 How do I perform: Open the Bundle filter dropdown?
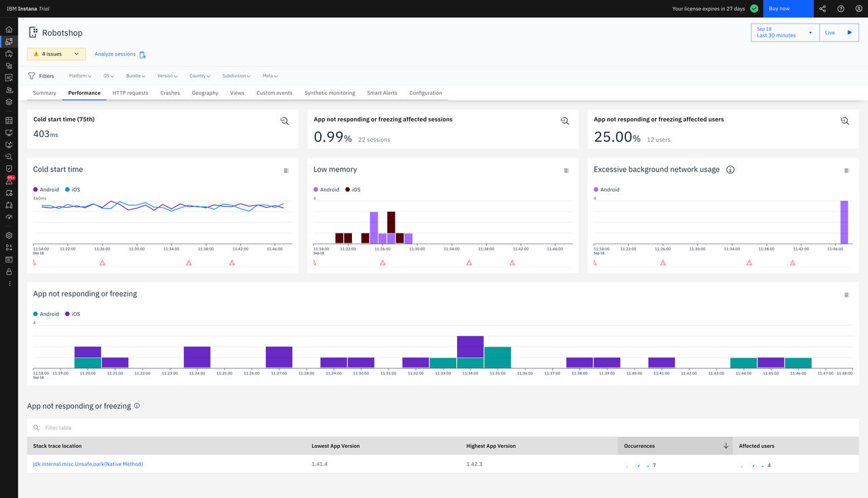[136, 76]
